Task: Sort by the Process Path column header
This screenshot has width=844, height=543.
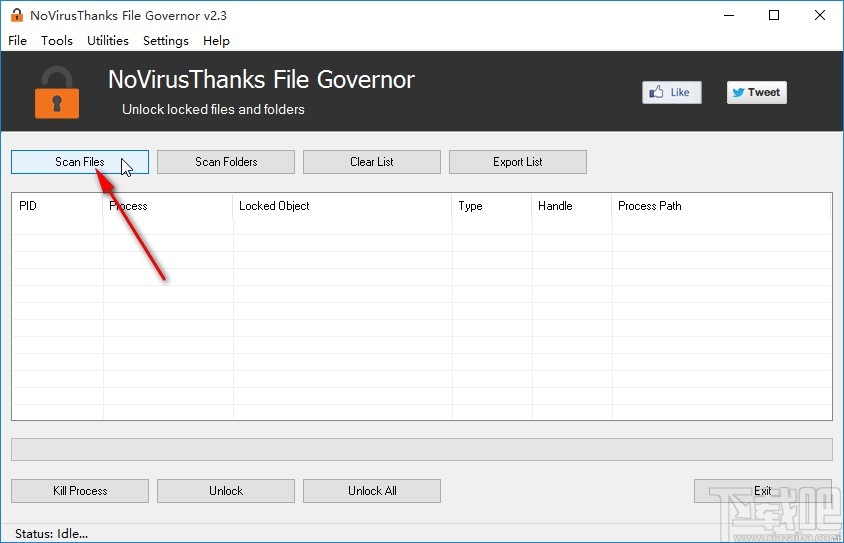Action: pos(721,206)
